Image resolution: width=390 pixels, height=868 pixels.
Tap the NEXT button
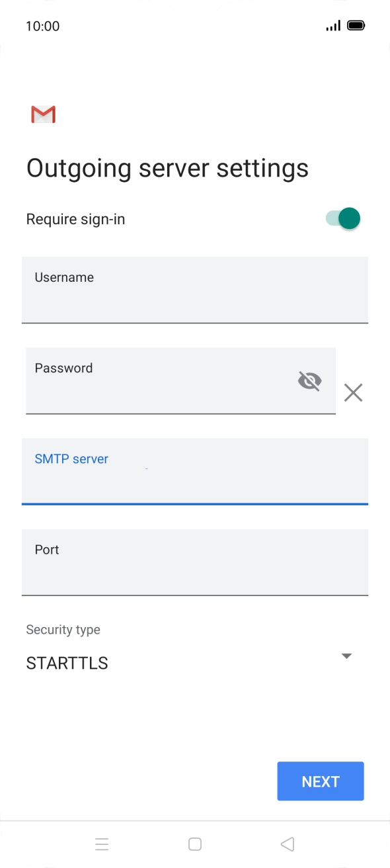click(320, 781)
